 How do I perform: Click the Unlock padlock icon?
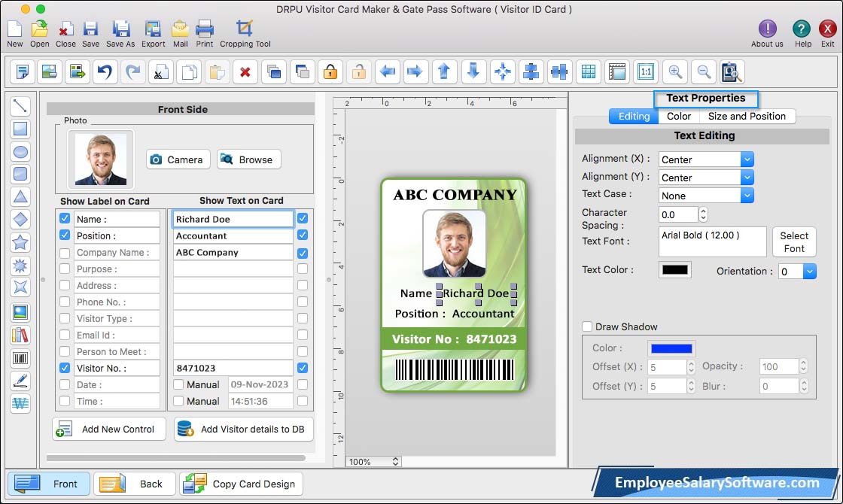click(358, 71)
